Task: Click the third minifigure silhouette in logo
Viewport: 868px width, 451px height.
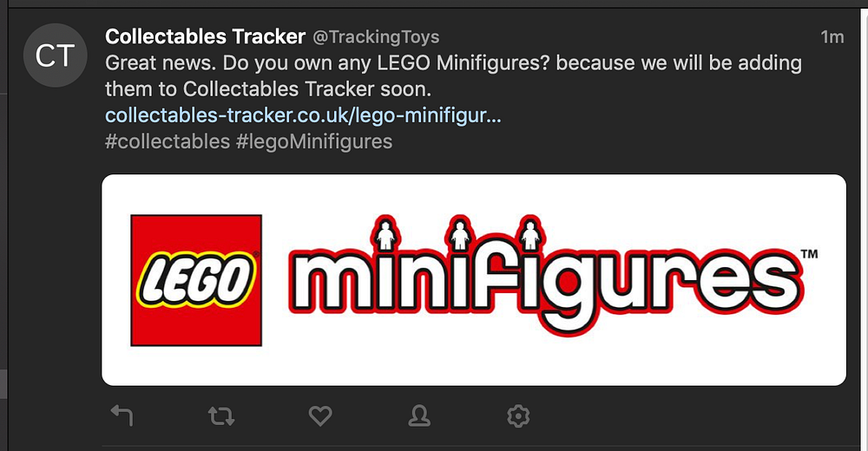Action: click(529, 235)
